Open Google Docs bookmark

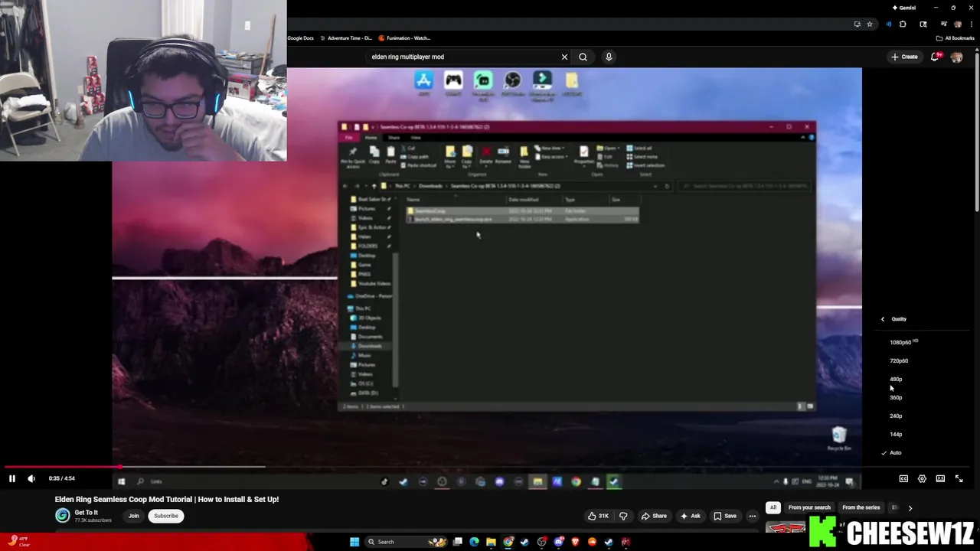click(x=300, y=38)
